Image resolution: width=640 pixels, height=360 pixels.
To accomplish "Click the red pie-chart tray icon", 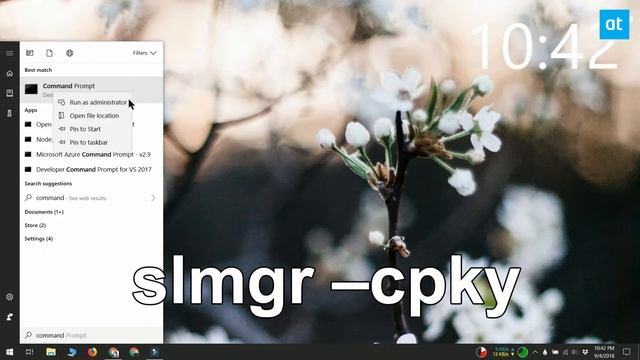I will [x=482, y=352].
